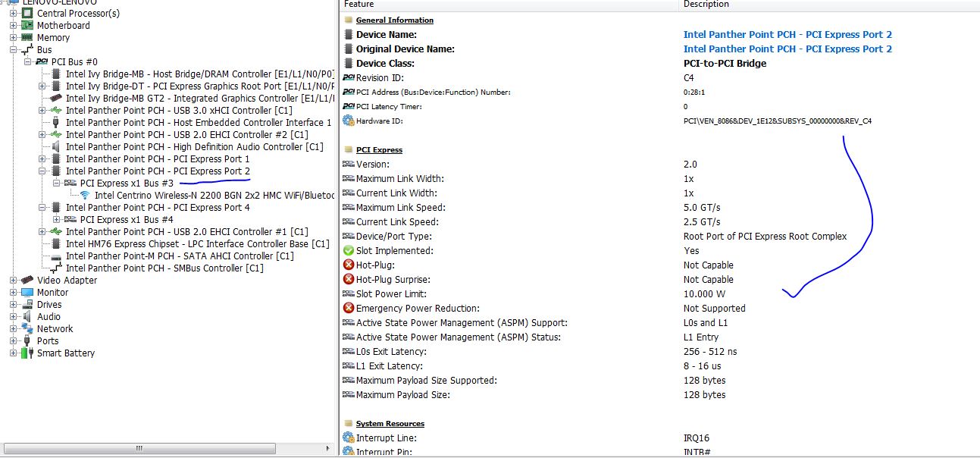Screen dimensions: 980x458
Task: Click the gear icon beside Interrupt Line
Action: [x=349, y=438]
